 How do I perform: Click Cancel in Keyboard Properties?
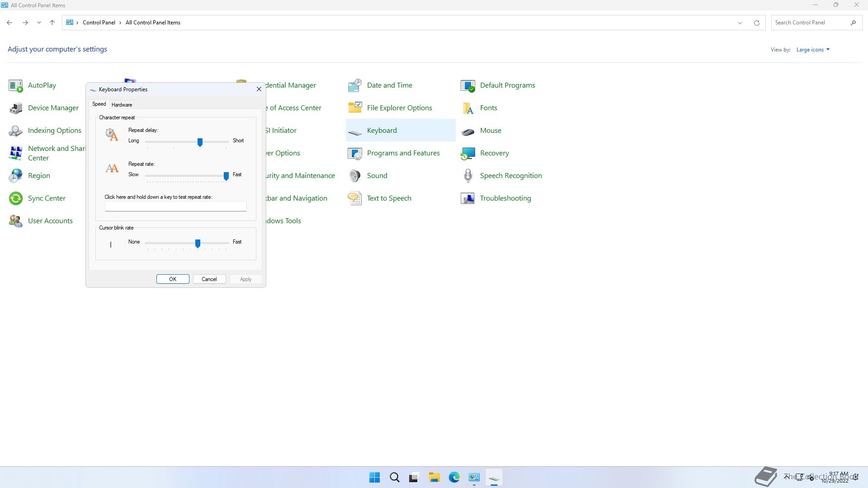(x=209, y=279)
